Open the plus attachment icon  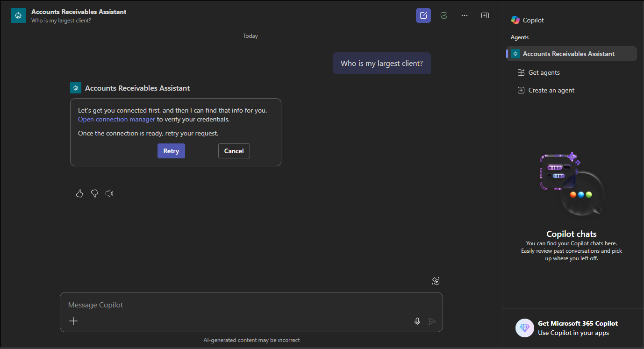pyautogui.click(x=73, y=321)
